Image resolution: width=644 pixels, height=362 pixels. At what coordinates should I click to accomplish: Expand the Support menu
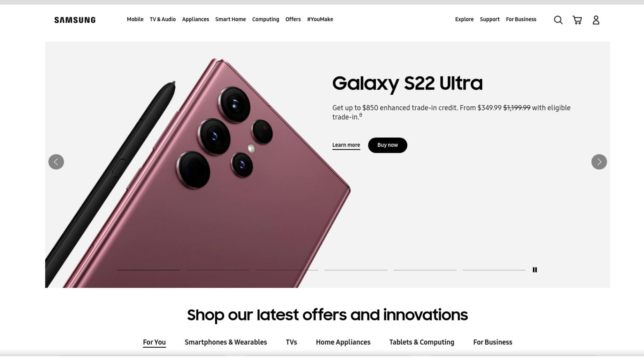pos(490,19)
